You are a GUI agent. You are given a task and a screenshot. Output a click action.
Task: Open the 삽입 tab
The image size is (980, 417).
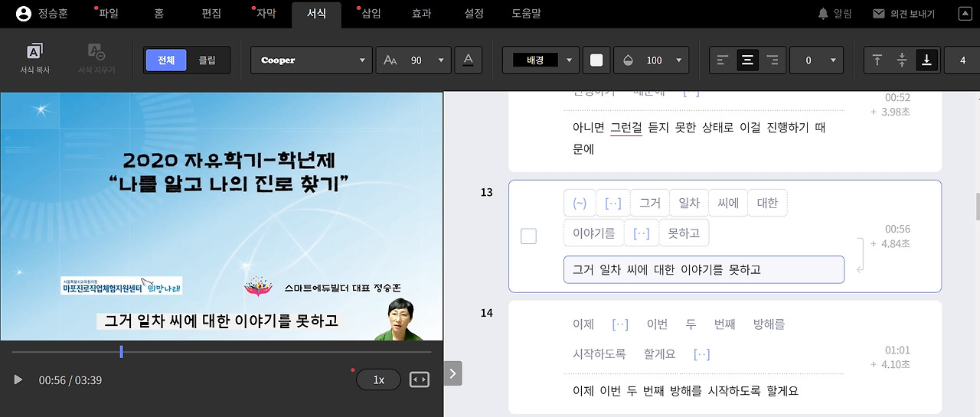point(371,13)
